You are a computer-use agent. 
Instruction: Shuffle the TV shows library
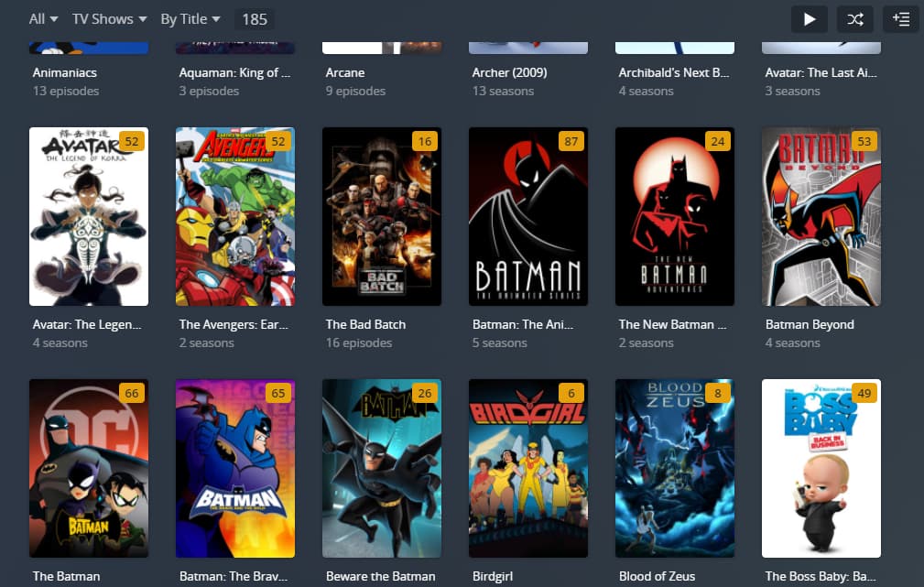tap(855, 19)
